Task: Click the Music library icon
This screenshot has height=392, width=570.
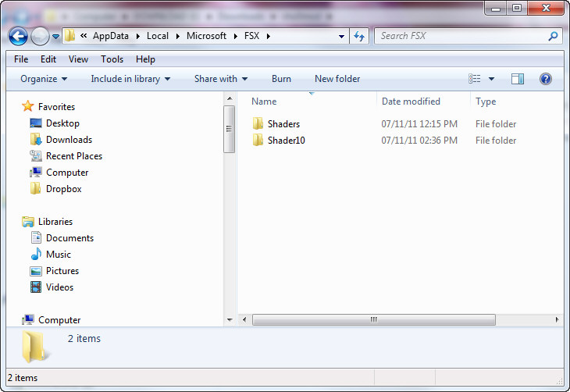Action: 36,255
